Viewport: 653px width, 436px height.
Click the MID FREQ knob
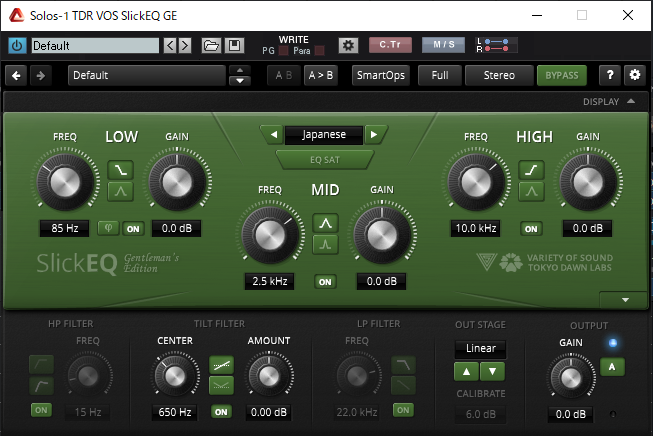click(x=270, y=235)
